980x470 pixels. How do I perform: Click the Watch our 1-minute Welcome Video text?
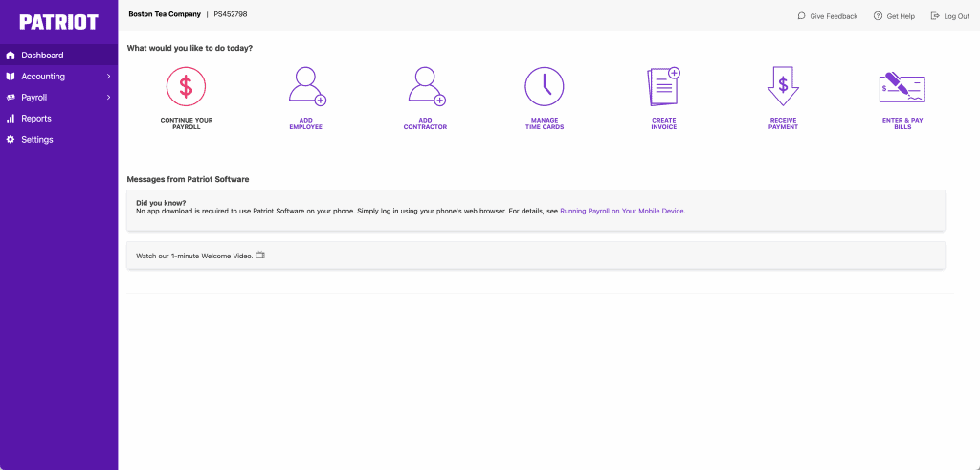coord(194,256)
